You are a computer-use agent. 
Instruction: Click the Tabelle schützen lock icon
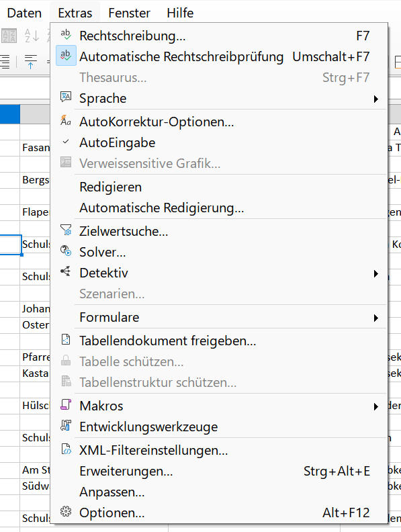66,361
